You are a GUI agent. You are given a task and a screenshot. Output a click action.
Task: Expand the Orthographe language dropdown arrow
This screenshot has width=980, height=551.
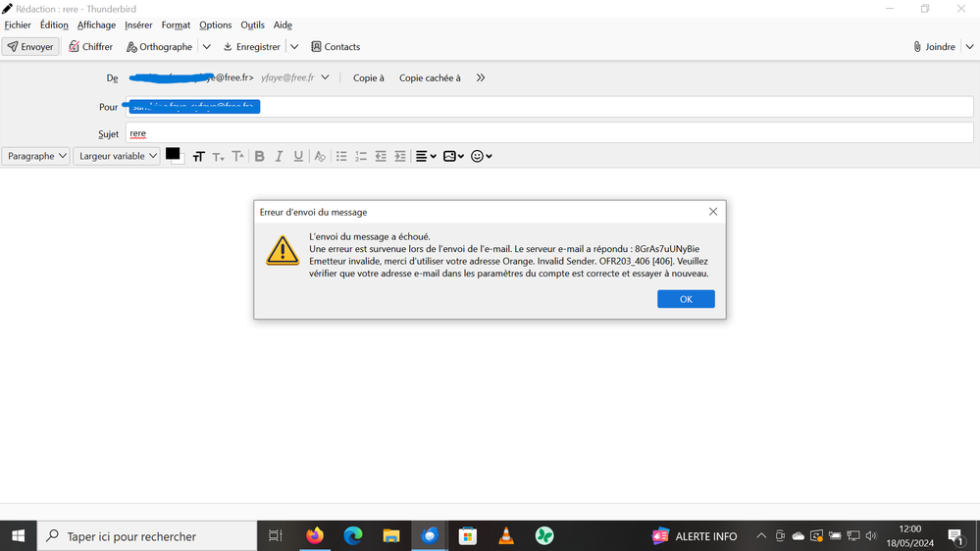206,47
